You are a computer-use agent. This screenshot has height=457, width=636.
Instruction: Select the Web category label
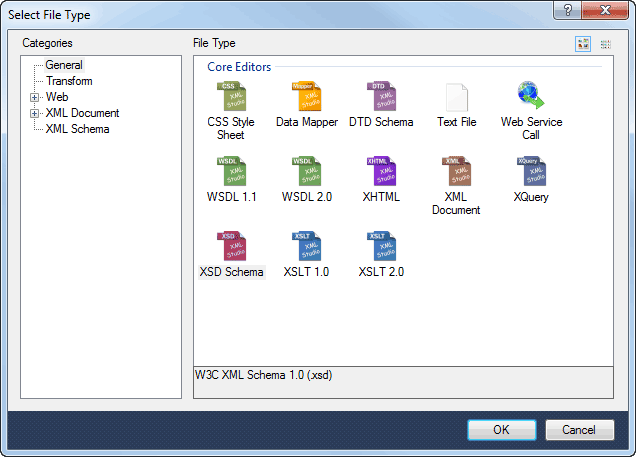pos(57,97)
